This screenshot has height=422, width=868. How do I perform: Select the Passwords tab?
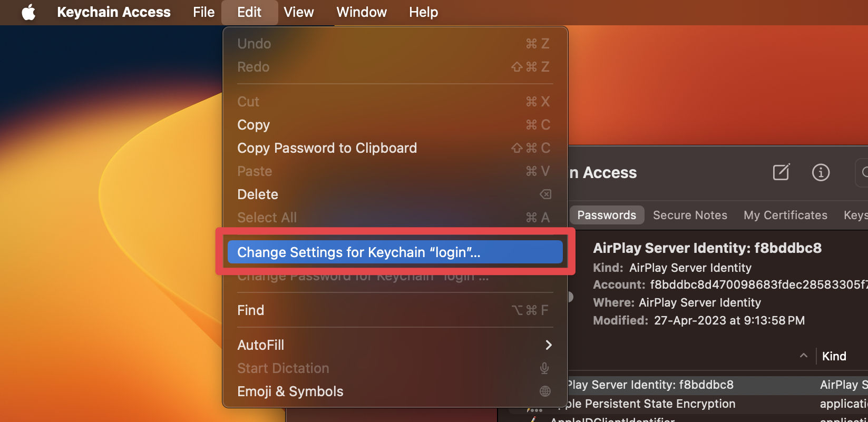point(607,215)
